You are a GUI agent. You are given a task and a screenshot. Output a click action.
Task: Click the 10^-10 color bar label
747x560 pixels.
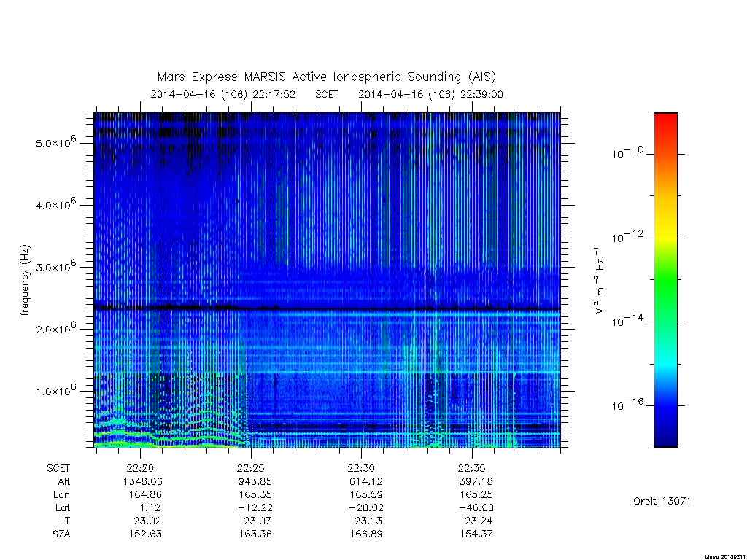coord(627,152)
